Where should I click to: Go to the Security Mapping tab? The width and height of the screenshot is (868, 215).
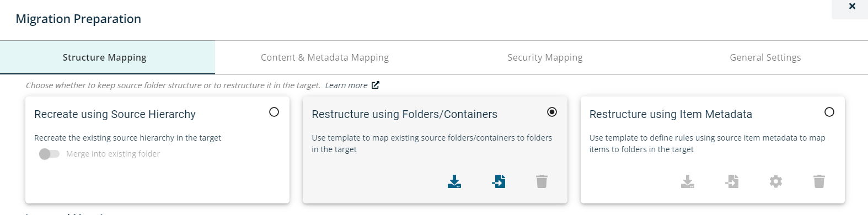[545, 57]
